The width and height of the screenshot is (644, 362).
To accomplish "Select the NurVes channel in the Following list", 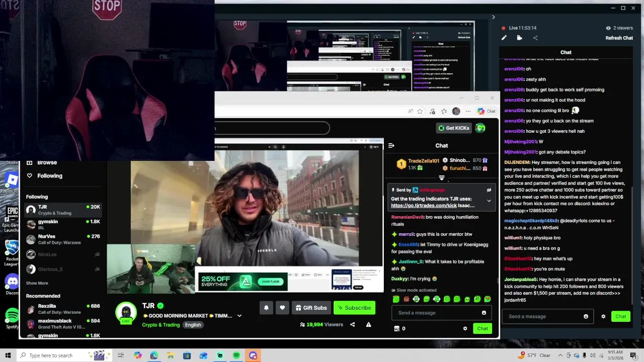I will [63, 239].
